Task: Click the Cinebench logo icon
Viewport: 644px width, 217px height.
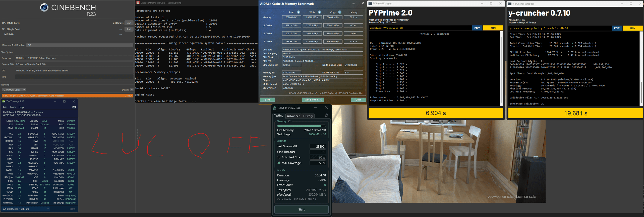Action: pyautogui.click(x=44, y=8)
